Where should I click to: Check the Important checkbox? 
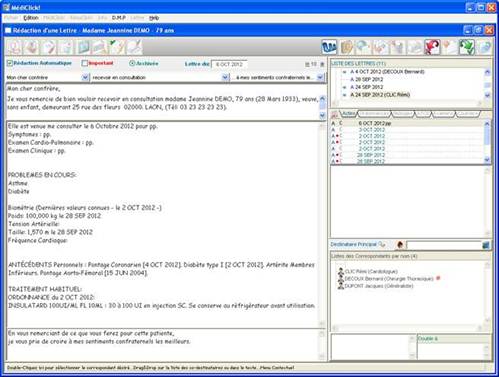click(x=85, y=63)
